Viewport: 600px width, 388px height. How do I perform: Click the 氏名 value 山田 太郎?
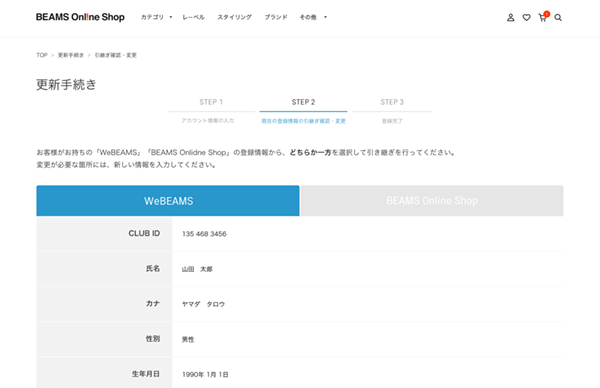197,269
